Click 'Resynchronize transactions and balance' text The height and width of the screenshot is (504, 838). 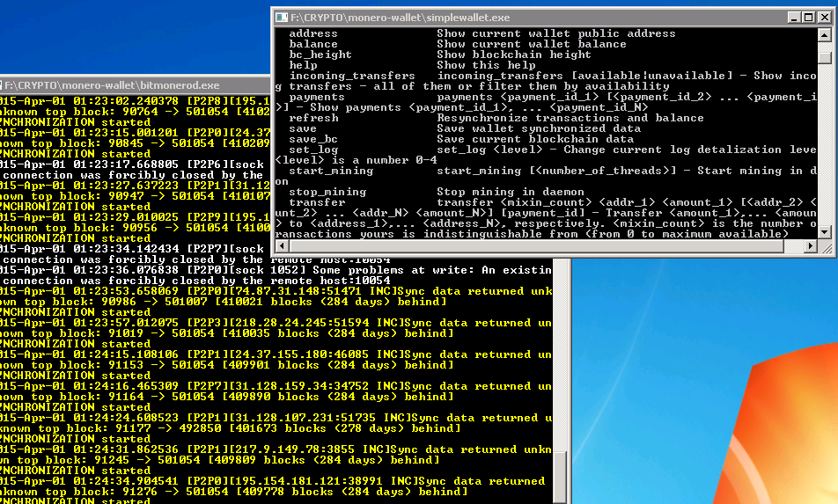click(x=570, y=118)
